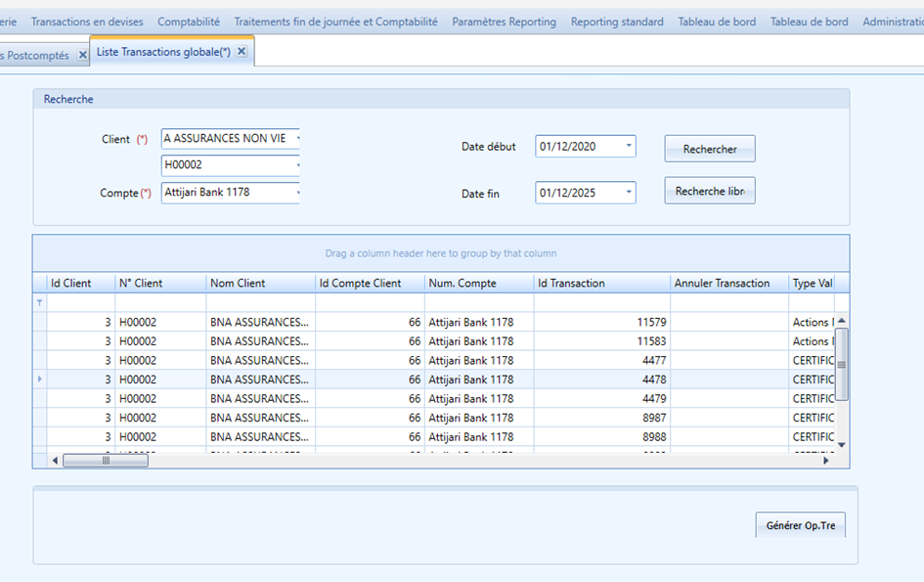Open the Comptabilité menu
Viewport: 924px width, 582px height.
[x=189, y=22]
